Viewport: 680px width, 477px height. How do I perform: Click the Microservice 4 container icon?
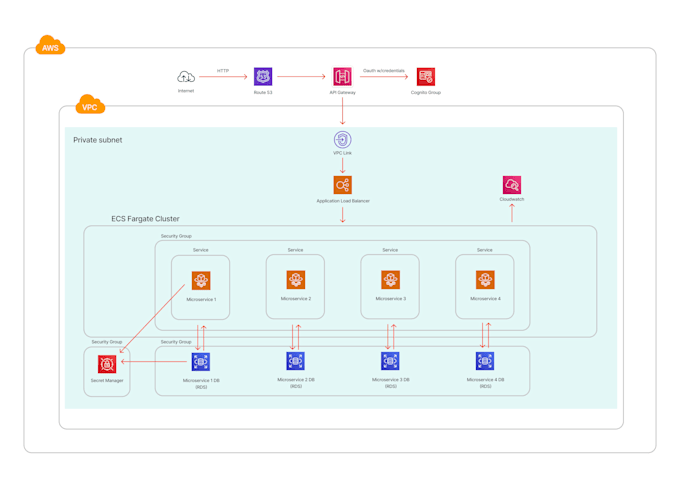(485, 280)
